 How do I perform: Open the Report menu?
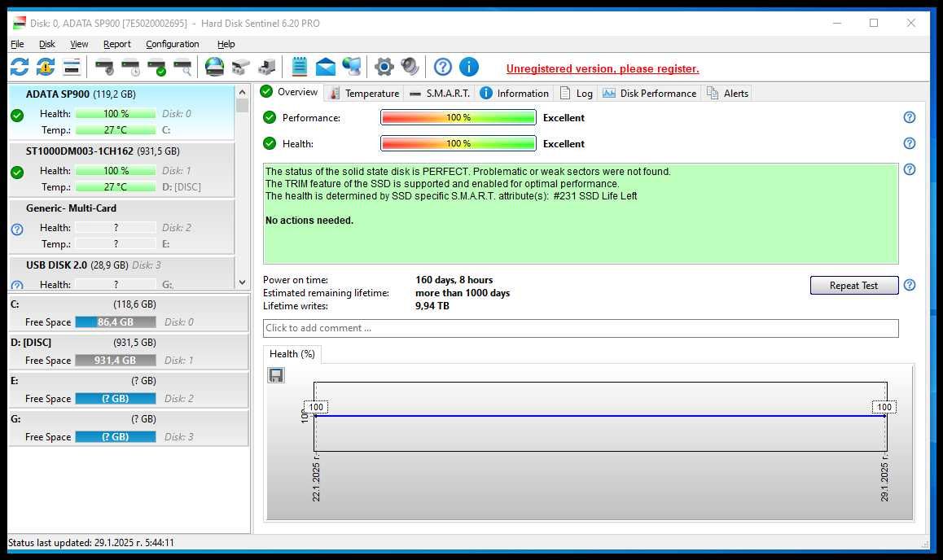click(x=116, y=44)
